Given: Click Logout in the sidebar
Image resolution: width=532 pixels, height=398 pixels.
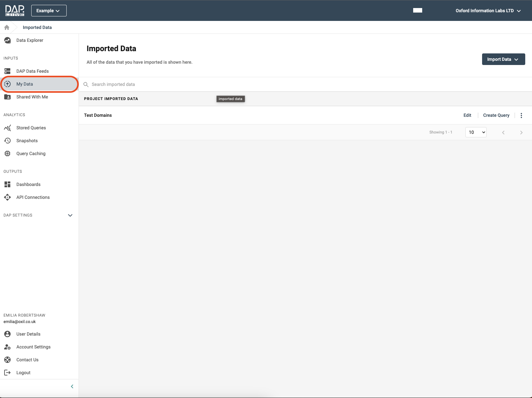Looking at the screenshot, I should click(x=23, y=373).
